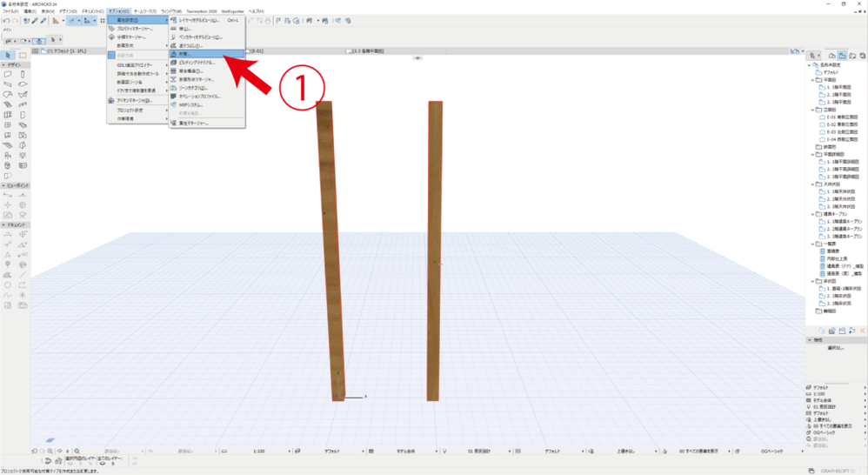Click the Undo icon in the toolbar
The width and height of the screenshot is (868, 475).
click(x=6, y=21)
